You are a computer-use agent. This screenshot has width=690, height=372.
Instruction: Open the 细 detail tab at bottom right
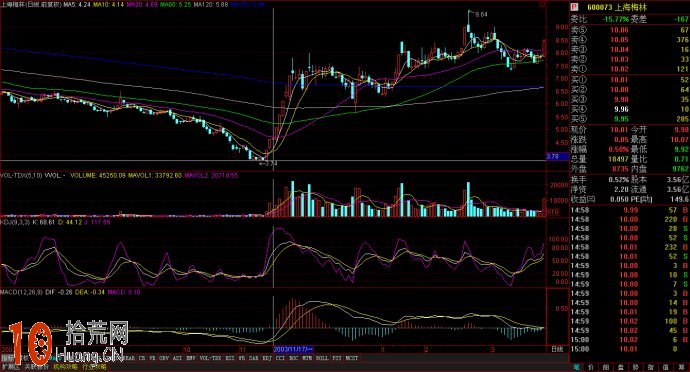point(606,367)
